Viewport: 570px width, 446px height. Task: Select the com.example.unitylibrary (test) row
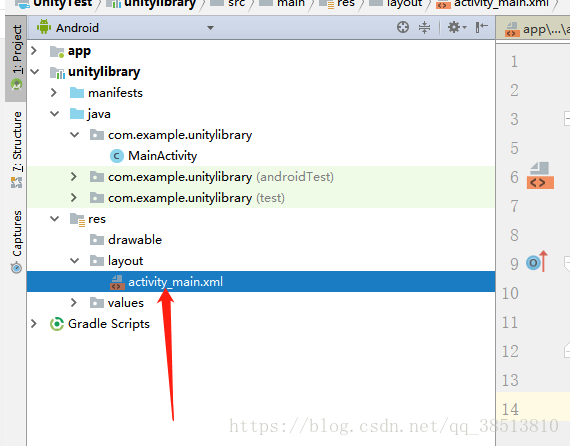(261, 198)
